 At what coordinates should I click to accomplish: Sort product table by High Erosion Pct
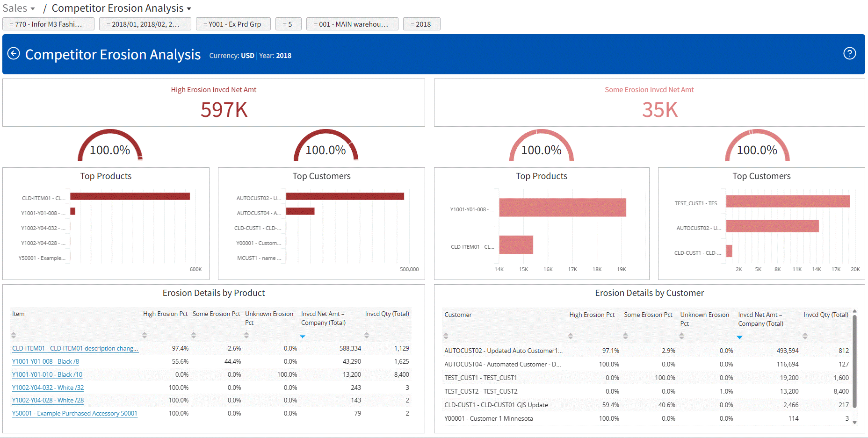point(145,335)
